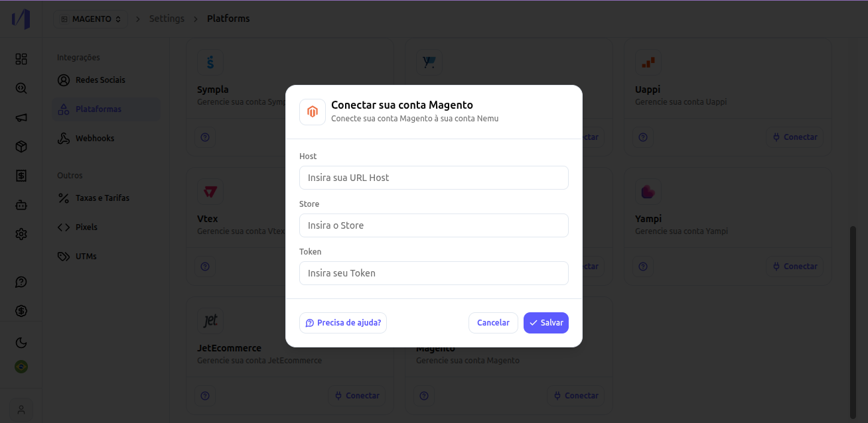This screenshot has width=868, height=423.
Task: Click the Vtex platform logo
Action: coord(210,192)
